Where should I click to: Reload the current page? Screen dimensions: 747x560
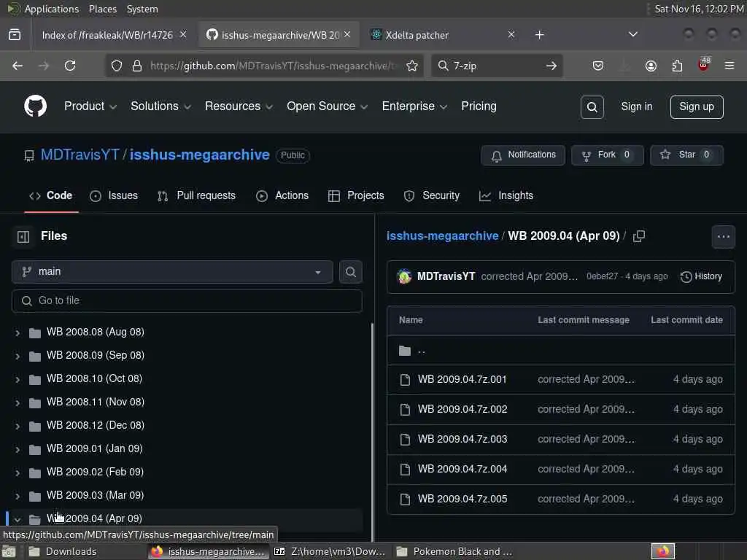tap(70, 66)
